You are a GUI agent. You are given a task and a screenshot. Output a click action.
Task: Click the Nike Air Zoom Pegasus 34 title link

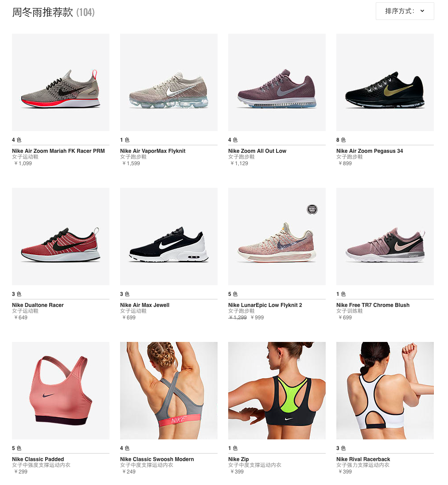tap(370, 151)
